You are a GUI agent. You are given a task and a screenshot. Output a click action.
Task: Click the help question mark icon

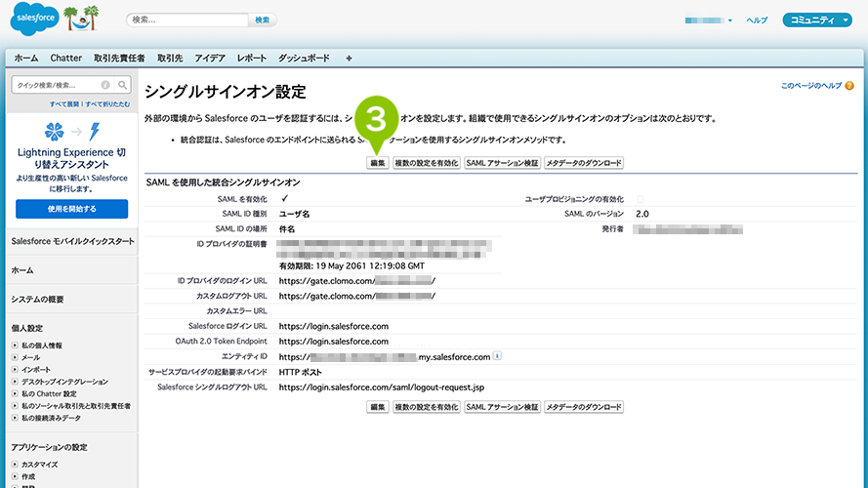(x=849, y=86)
